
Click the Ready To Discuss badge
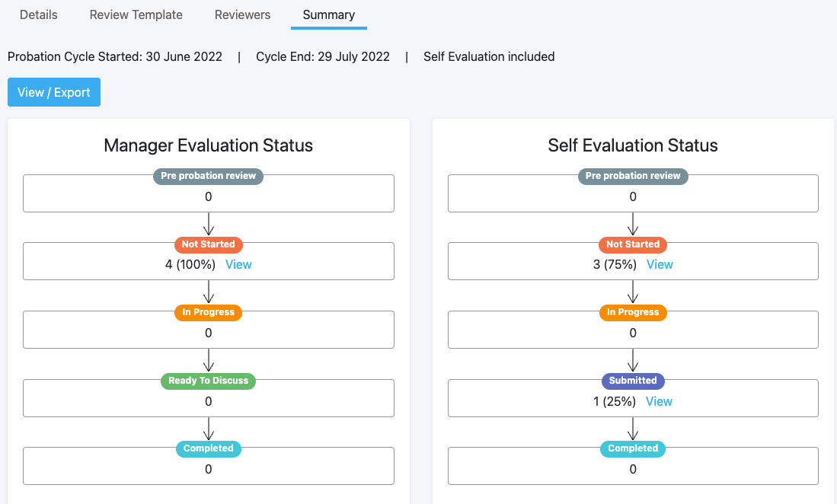click(x=208, y=381)
